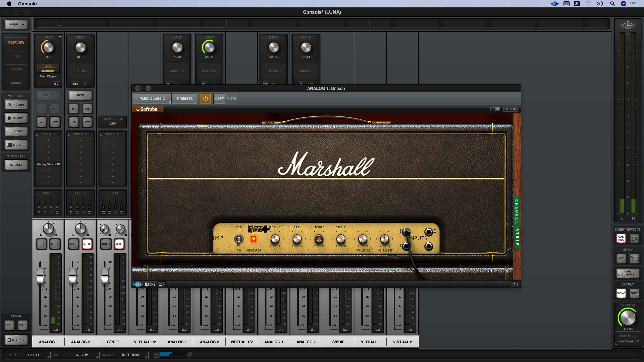Toggle the MONO output button
Viewport: 644px width, 362px height.
pyautogui.click(x=621, y=293)
